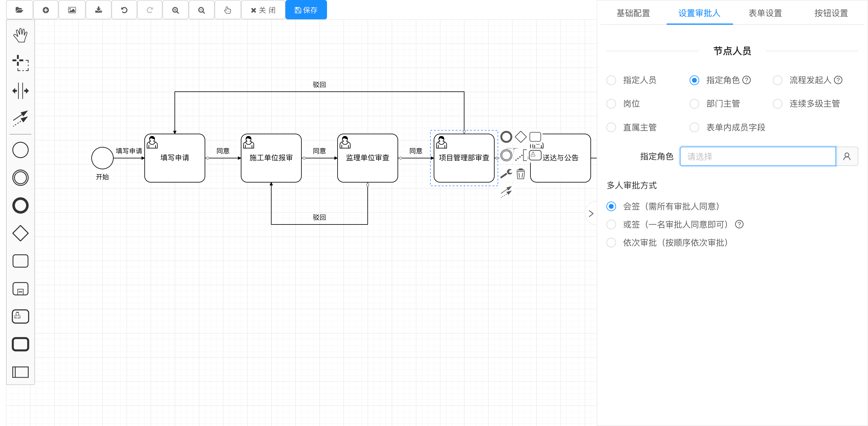
Task: Select the 项目管理部审查 task node
Action: [x=464, y=158]
